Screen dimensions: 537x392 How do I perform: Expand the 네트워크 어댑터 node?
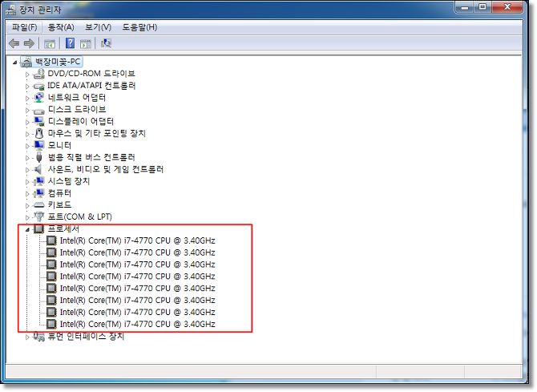pos(27,99)
